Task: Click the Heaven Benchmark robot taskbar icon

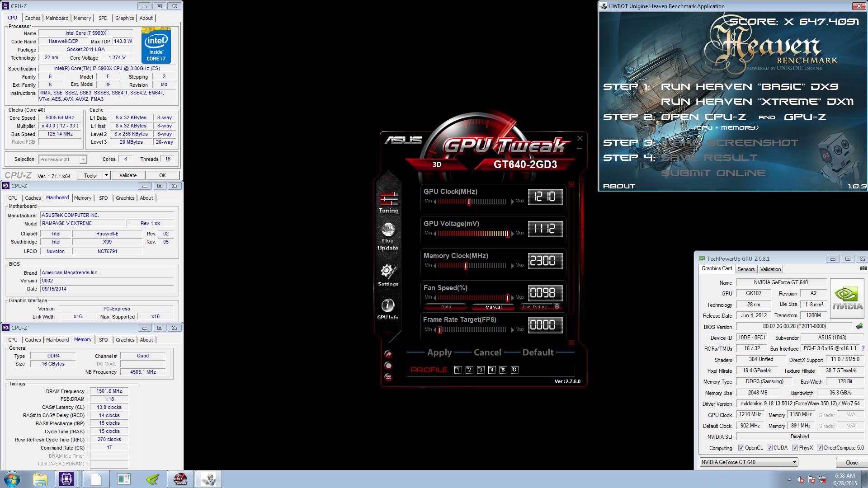Action: tap(208, 479)
